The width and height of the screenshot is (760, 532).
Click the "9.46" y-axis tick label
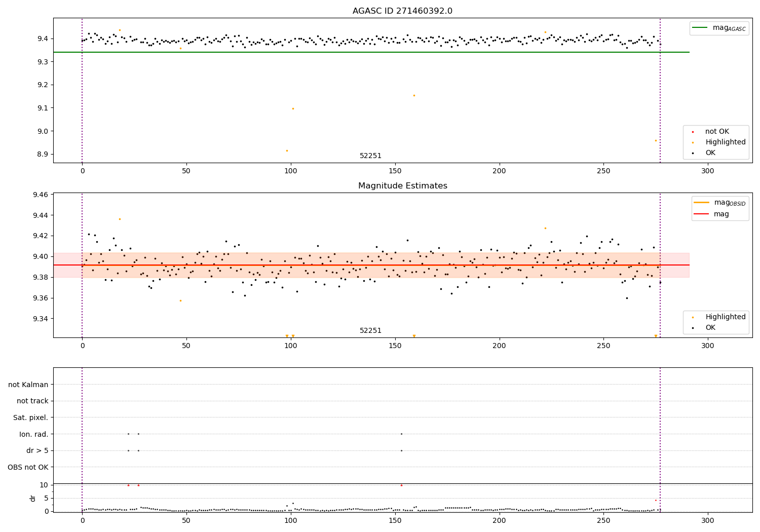[x=40, y=195]
